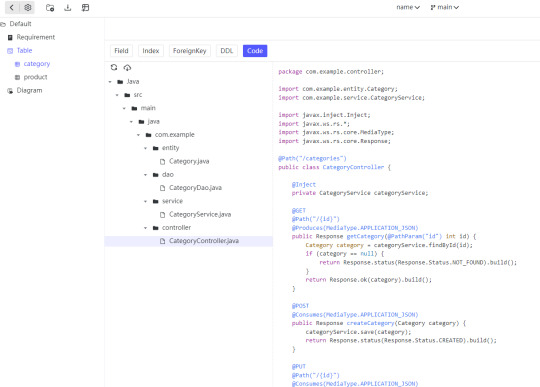Click the layout panel icon in toolbar
Screen dimensions: 540x387
[x=85, y=8]
